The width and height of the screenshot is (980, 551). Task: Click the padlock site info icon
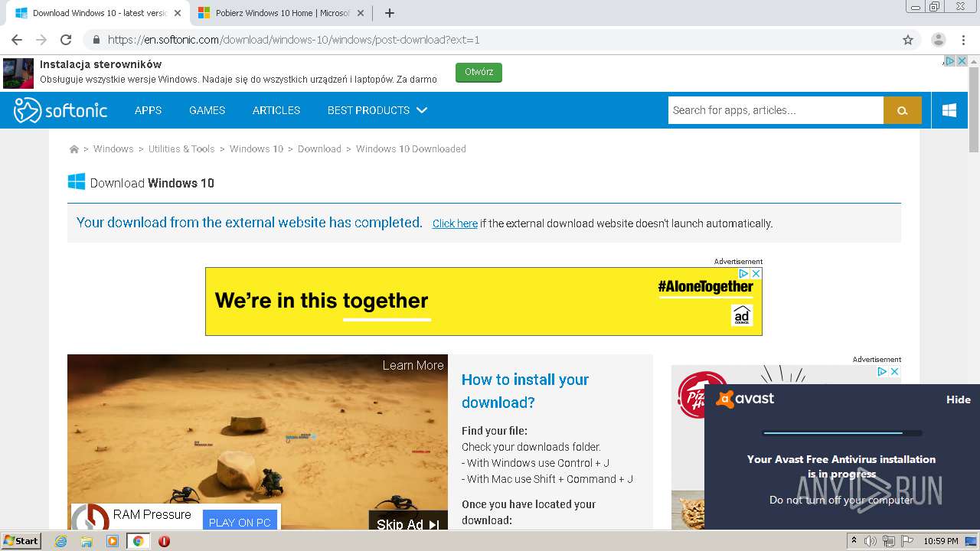[96, 40]
